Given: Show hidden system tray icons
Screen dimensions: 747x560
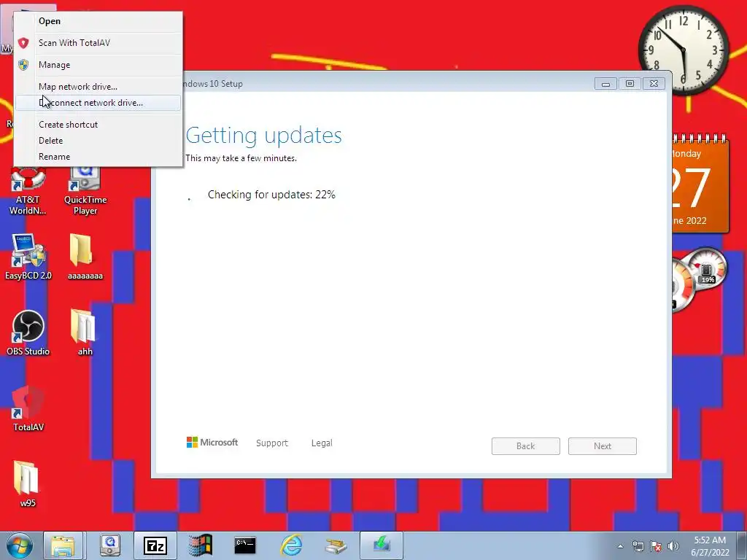Looking at the screenshot, I should click(x=620, y=546).
